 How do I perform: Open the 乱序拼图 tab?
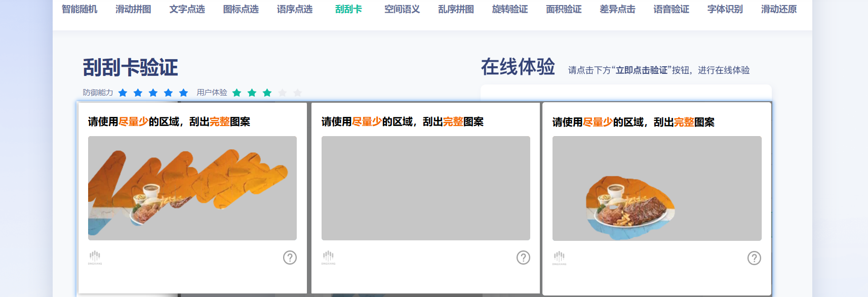click(x=456, y=9)
